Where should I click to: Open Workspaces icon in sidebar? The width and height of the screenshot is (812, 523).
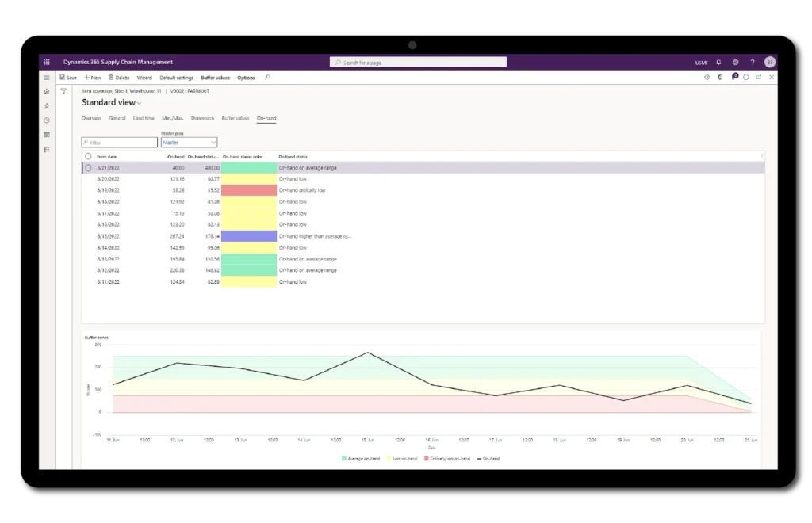click(x=47, y=135)
